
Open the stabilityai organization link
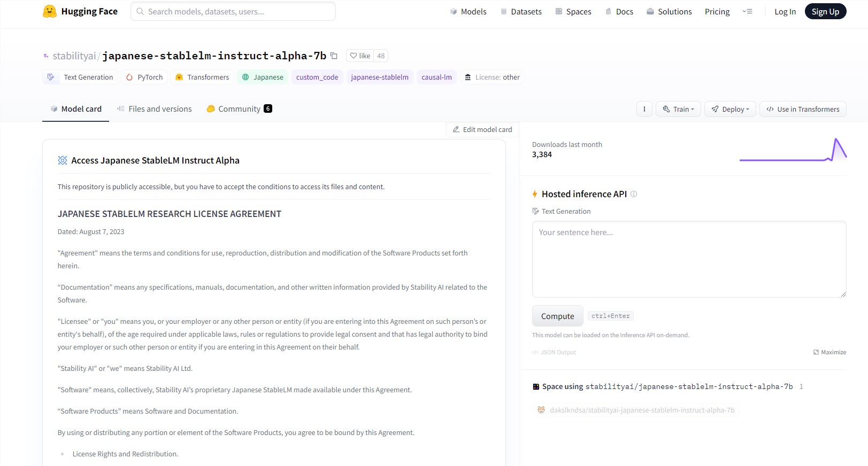coord(74,56)
